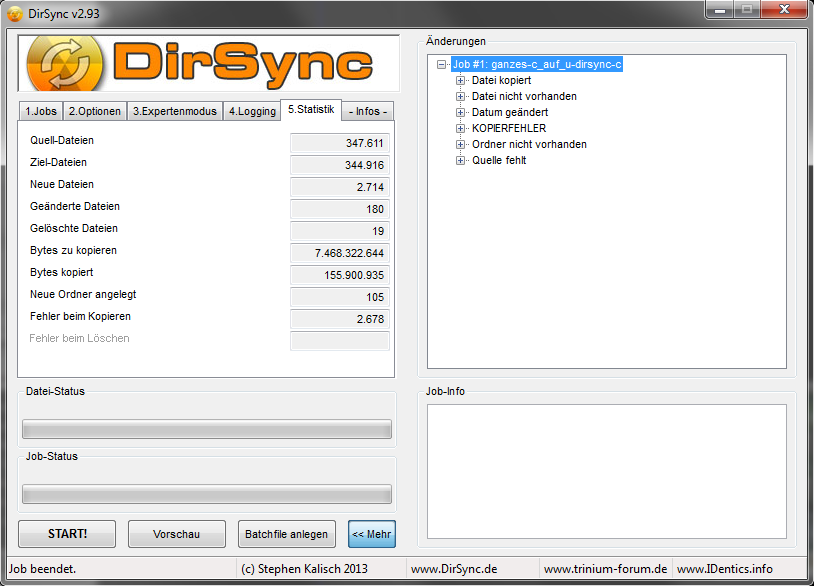Click the Vorschau button

pos(177,534)
